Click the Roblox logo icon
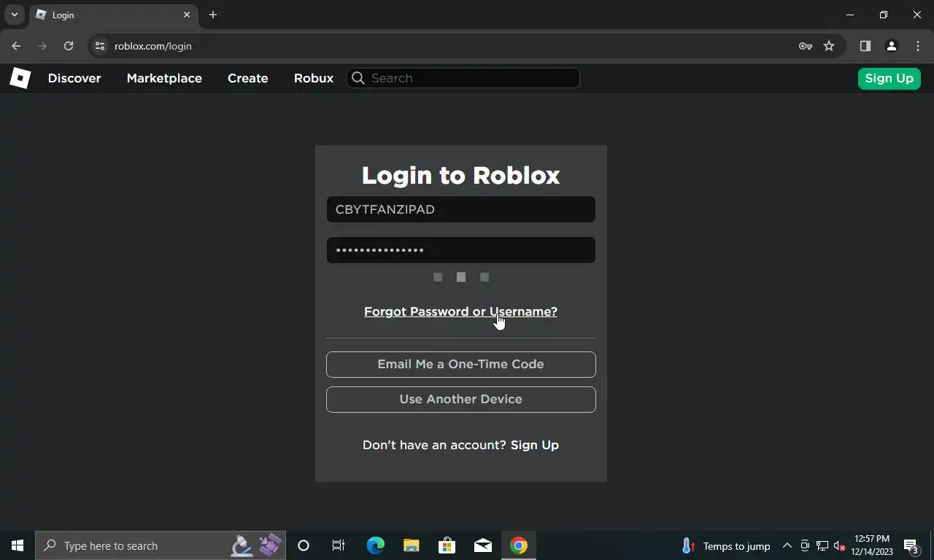The width and height of the screenshot is (934, 560). (x=20, y=78)
